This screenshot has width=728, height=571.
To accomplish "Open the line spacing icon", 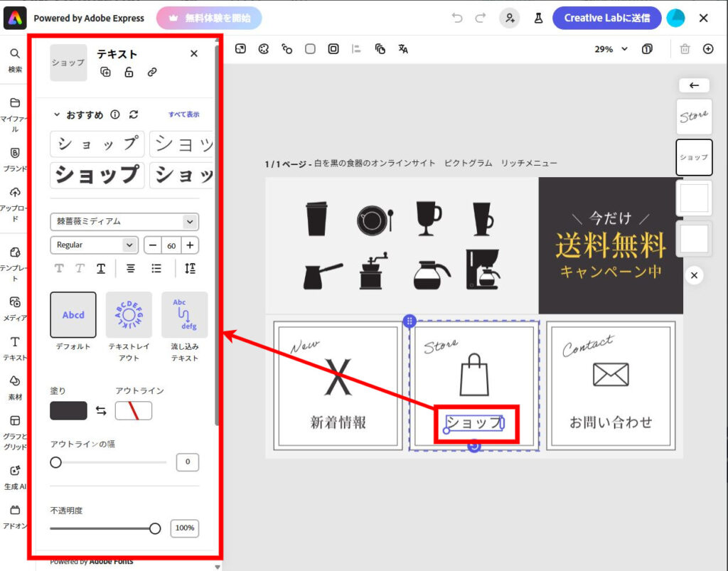I will [x=189, y=268].
